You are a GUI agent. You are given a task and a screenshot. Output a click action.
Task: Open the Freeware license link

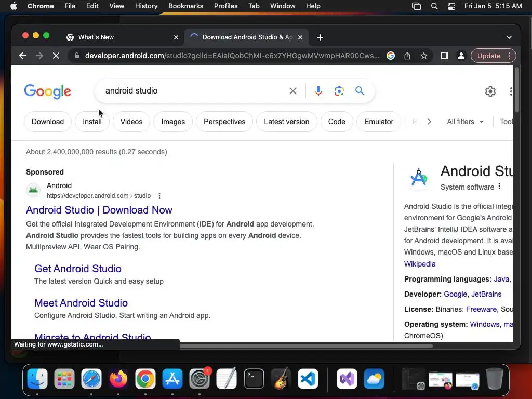tap(481, 309)
